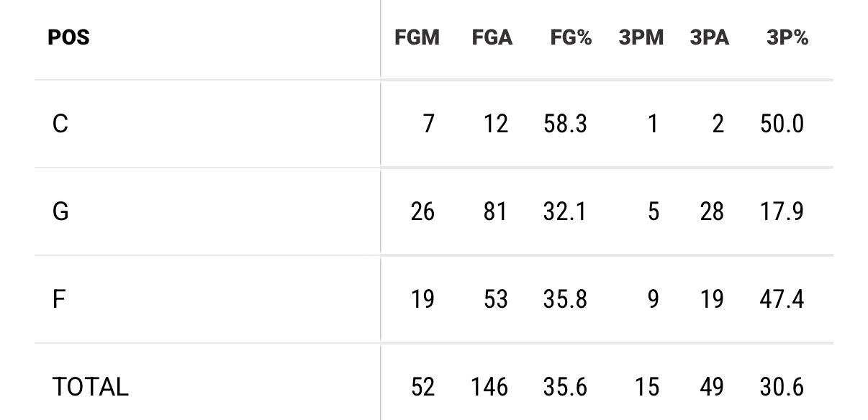868x420 pixels.
Task: Select the 3PM column header
Action: [641, 38]
